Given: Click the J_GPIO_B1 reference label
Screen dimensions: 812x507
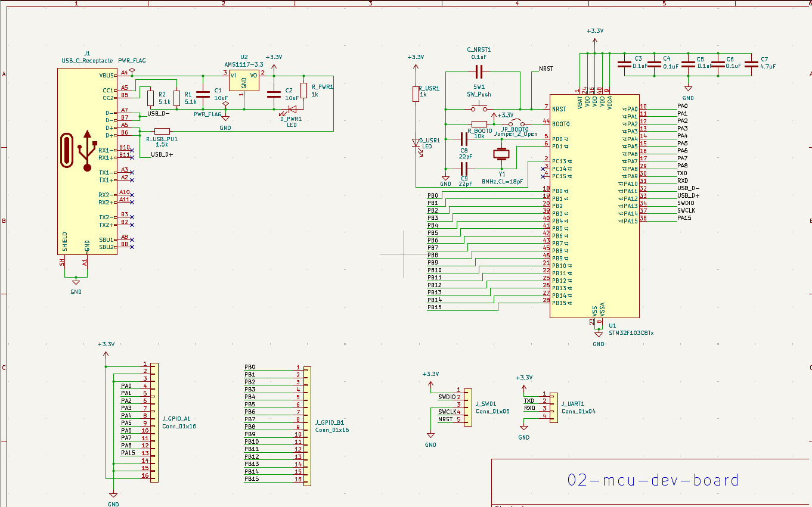Looking at the screenshot, I should (x=329, y=422).
